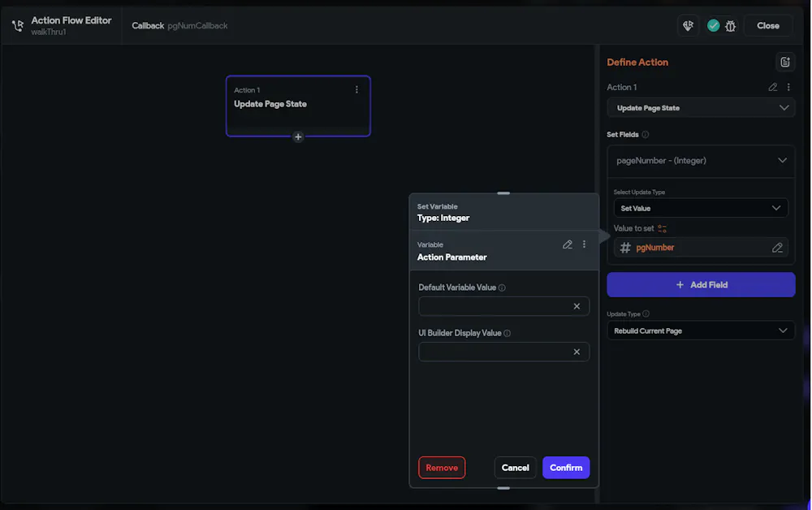
Task: Grab the bottom handle of the Set Variable popup
Action: tap(503, 488)
